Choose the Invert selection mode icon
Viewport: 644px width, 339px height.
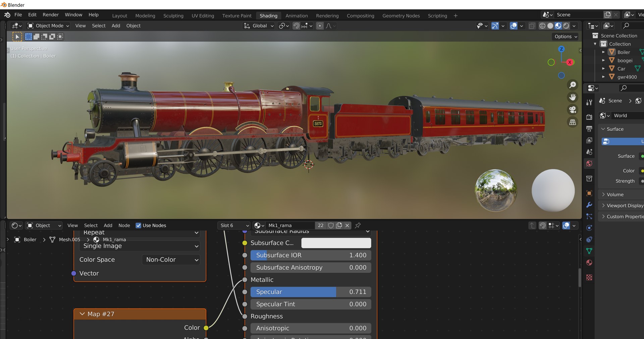click(52, 37)
